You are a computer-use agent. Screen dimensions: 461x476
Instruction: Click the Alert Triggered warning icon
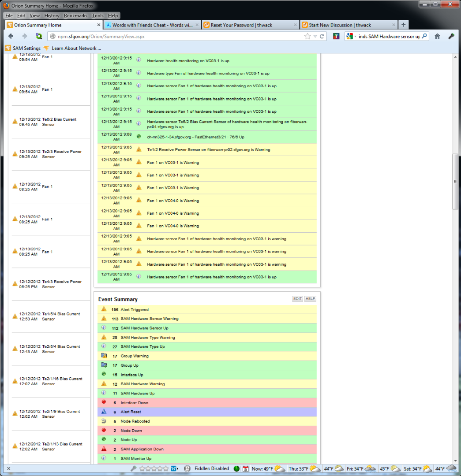pos(104,309)
